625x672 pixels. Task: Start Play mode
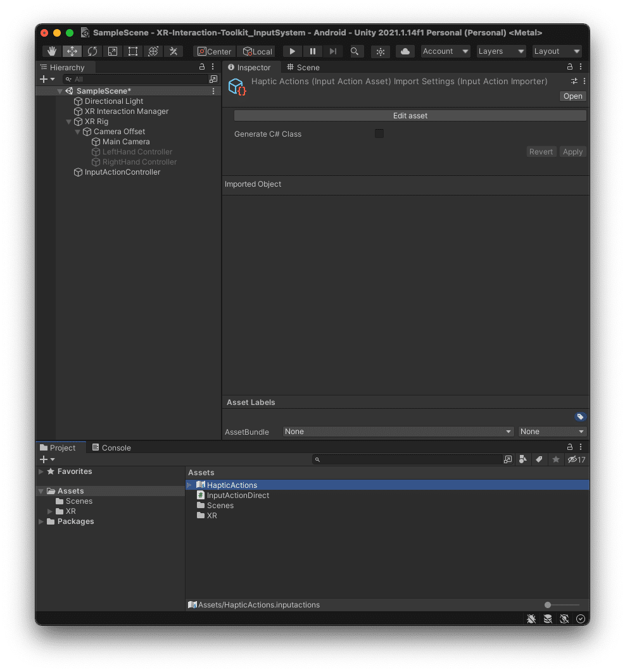click(292, 51)
